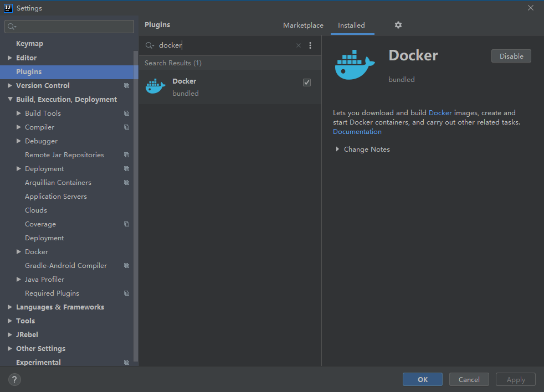Click the vertical scrollbar of the settings tree
The height and width of the screenshot is (392, 544).
pyautogui.click(x=136, y=206)
